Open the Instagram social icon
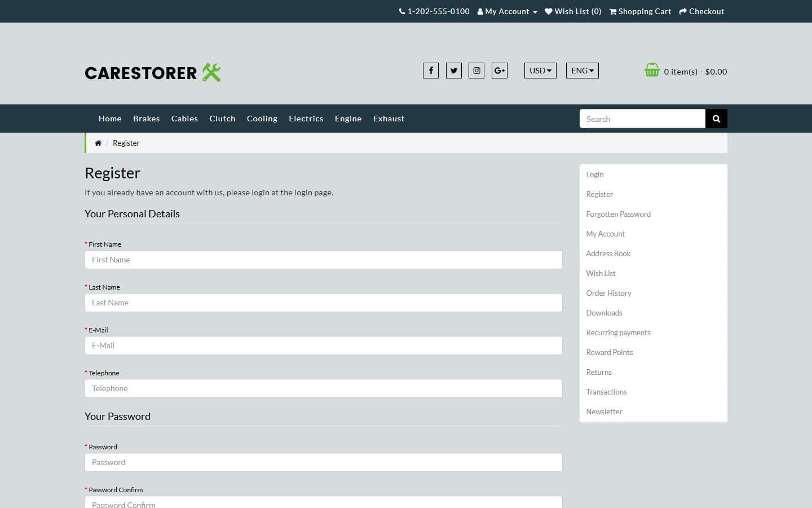This screenshot has height=508, width=812. click(x=476, y=71)
